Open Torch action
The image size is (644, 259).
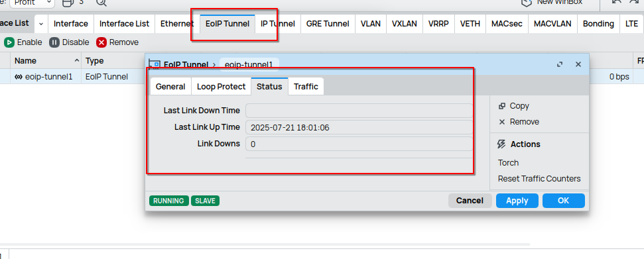click(x=509, y=163)
